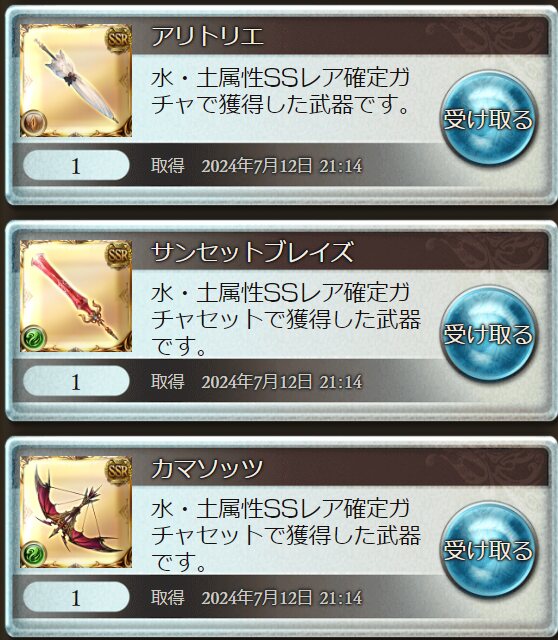The height and width of the screenshot is (640, 558).
Task: Click the quantity 1 pill under アリトリエ
Action: [x=76, y=165]
